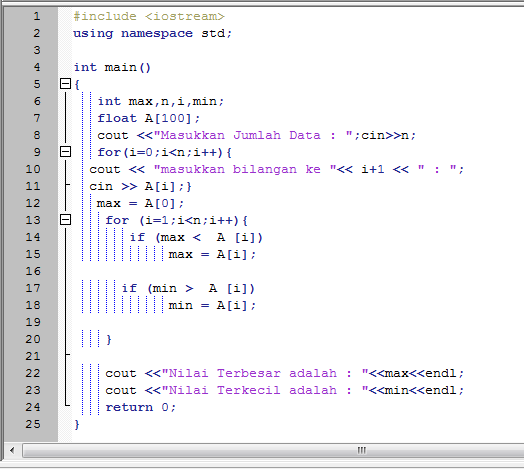
Task: Click on 'using namespace std;' line
Action: point(152,33)
